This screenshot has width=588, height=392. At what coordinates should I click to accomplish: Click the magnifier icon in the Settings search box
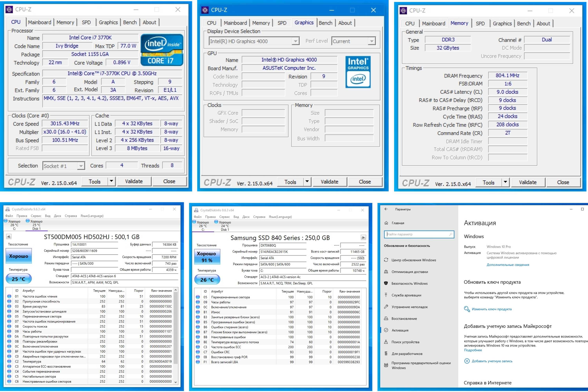[450, 234]
